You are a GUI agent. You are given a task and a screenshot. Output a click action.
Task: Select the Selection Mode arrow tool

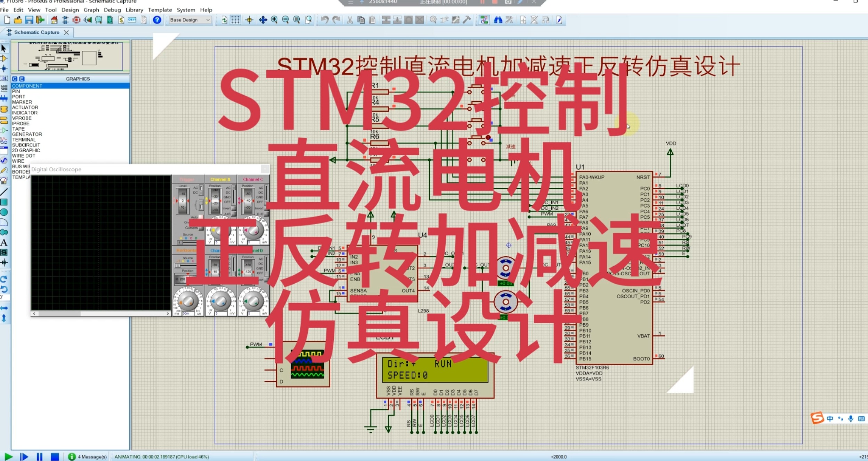click(4, 48)
